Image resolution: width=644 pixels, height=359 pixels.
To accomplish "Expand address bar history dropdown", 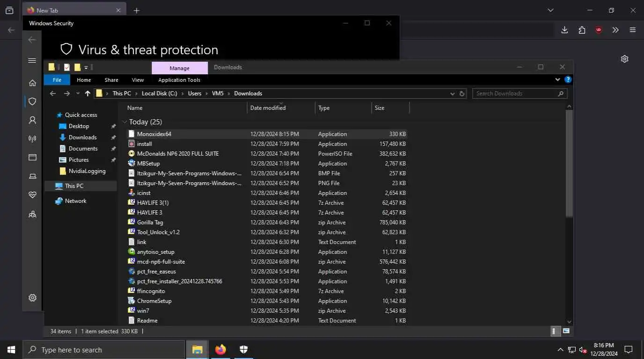I will [452, 93].
